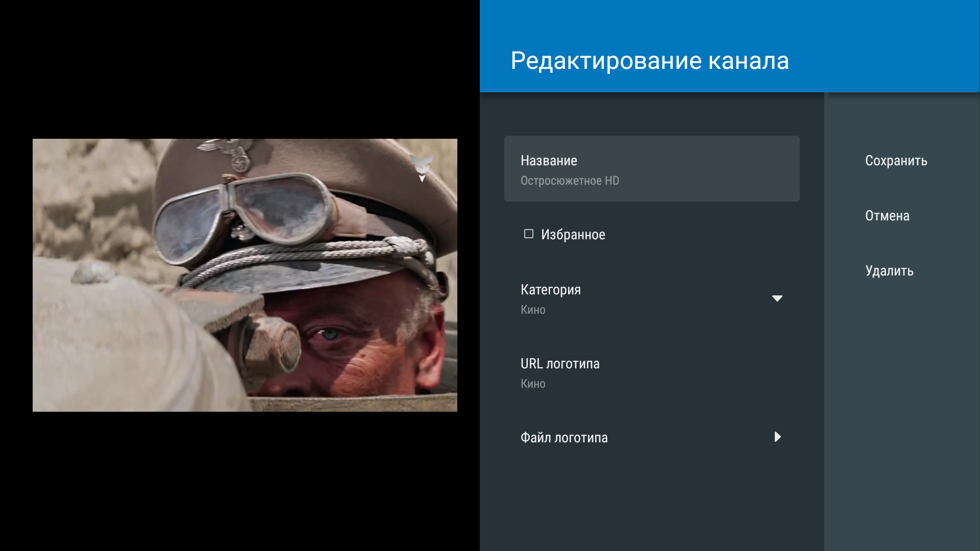The image size is (980, 551).
Task: Select the URL логотипа field
Action: point(652,373)
